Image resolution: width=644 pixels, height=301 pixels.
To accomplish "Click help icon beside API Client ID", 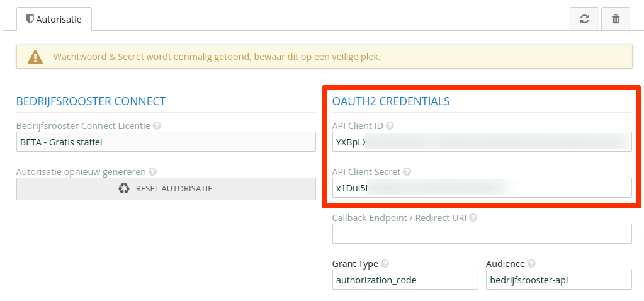I will [x=390, y=126].
